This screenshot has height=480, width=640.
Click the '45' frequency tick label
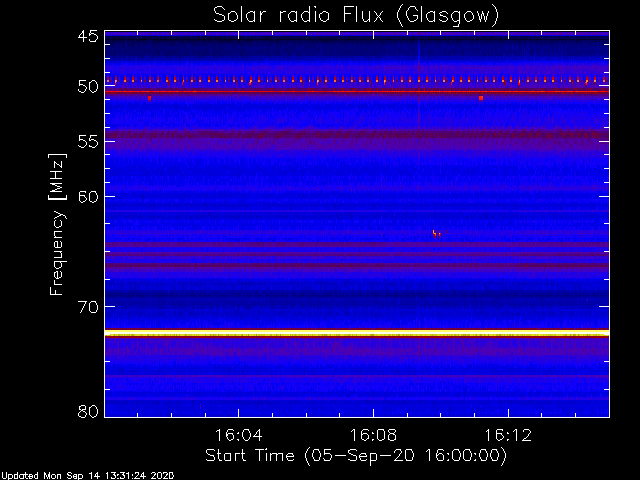click(x=88, y=36)
